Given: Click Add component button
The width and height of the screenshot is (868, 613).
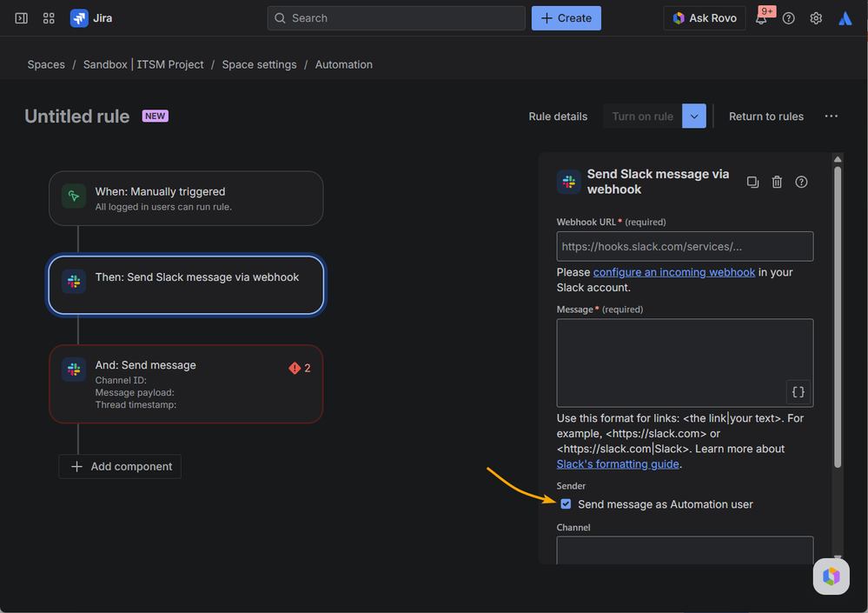Looking at the screenshot, I should click(x=120, y=467).
